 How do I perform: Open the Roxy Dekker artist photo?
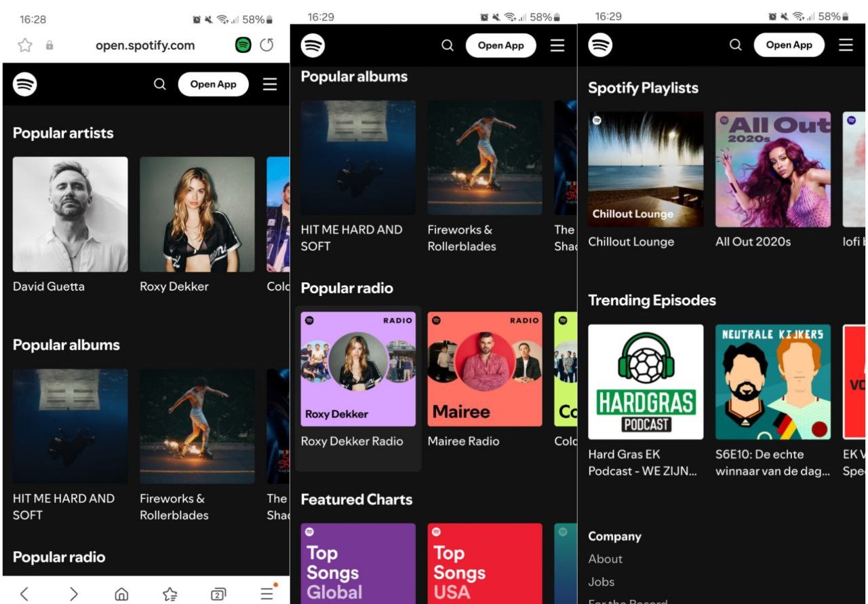197,214
